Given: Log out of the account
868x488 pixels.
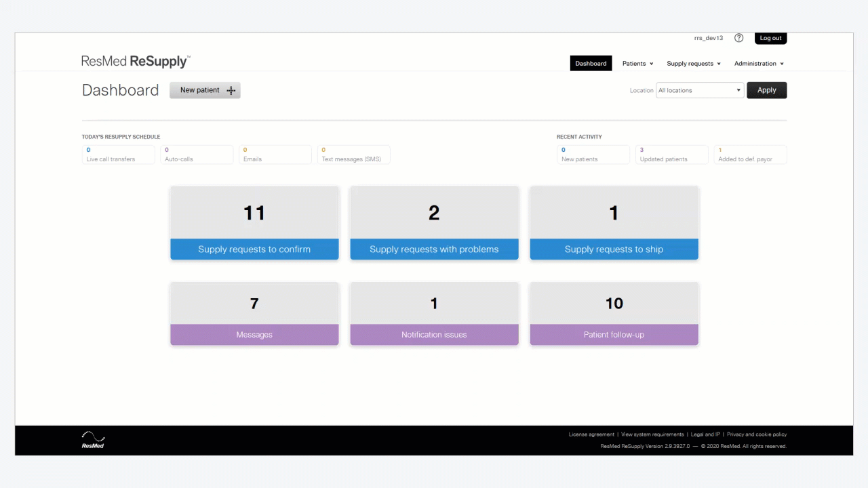Looking at the screenshot, I should (x=770, y=38).
